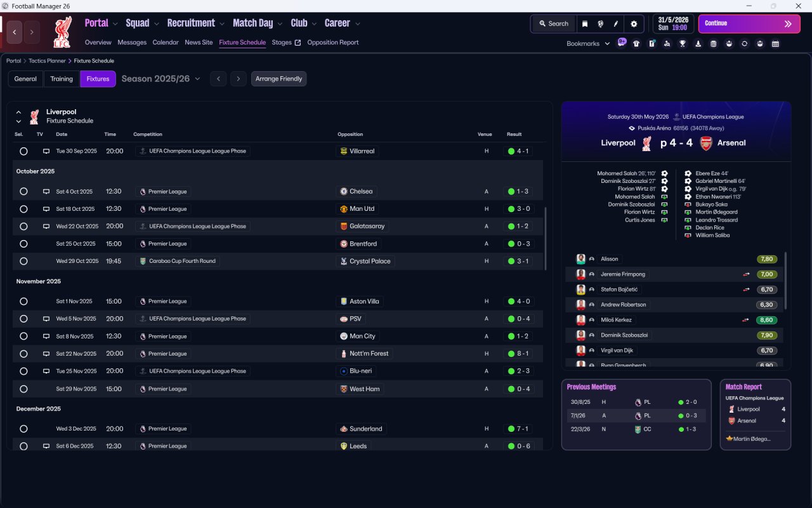Select the radio button for the Villarreal fixture
The width and height of the screenshot is (812, 508).
pos(23,152)
